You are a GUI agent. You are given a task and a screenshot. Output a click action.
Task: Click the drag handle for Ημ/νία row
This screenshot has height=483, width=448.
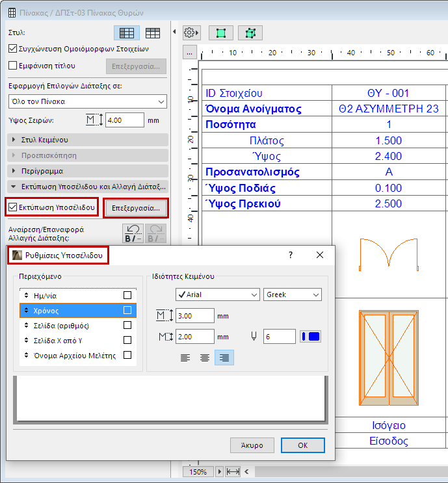[x=26, y=295]
